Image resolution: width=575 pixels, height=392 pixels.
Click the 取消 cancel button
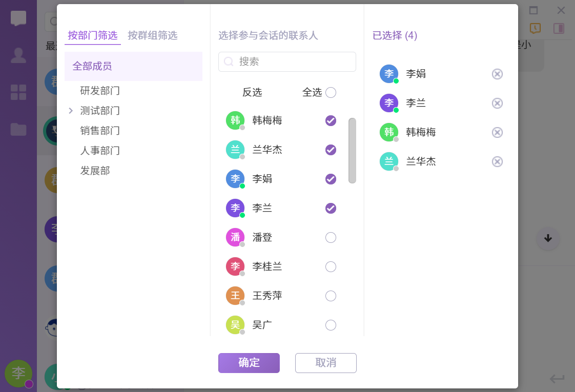(x=325, y=363)
